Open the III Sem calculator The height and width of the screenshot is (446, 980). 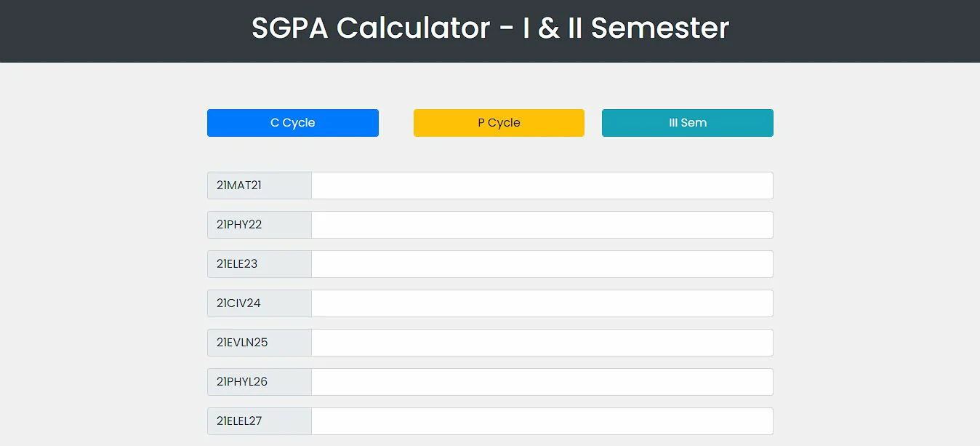pyautogui.click(x=687, y=123)
